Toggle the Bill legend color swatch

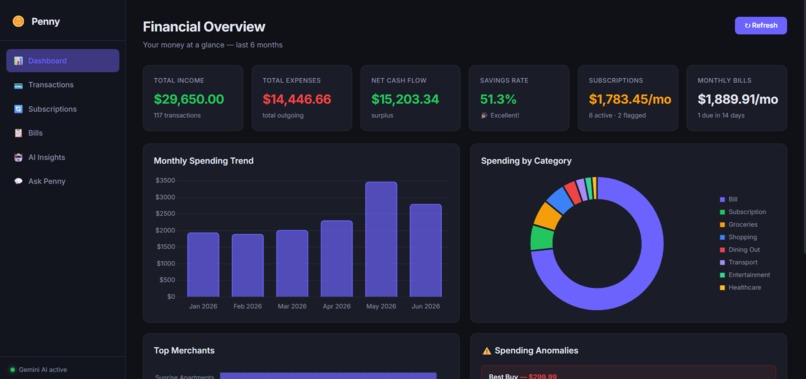(x=722, y=200)
